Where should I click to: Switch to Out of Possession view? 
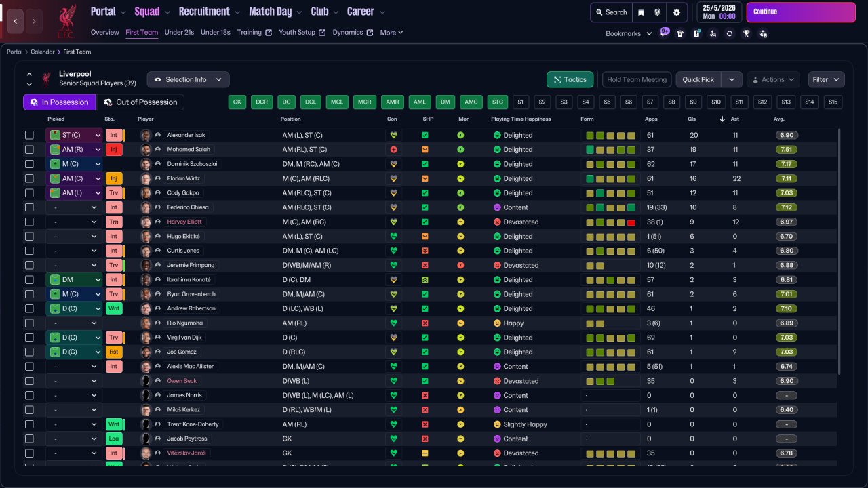[140, 102]
